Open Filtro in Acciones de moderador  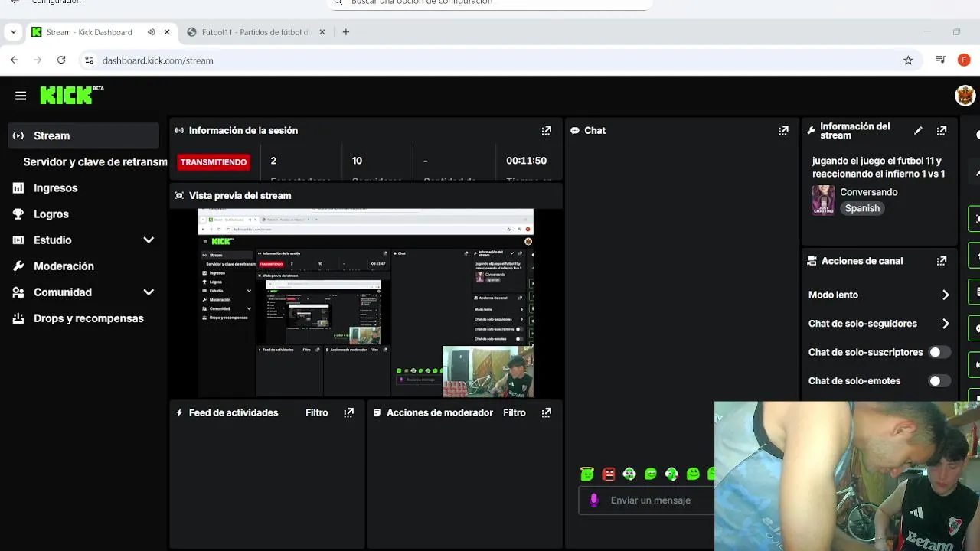[x=514, y=412]
